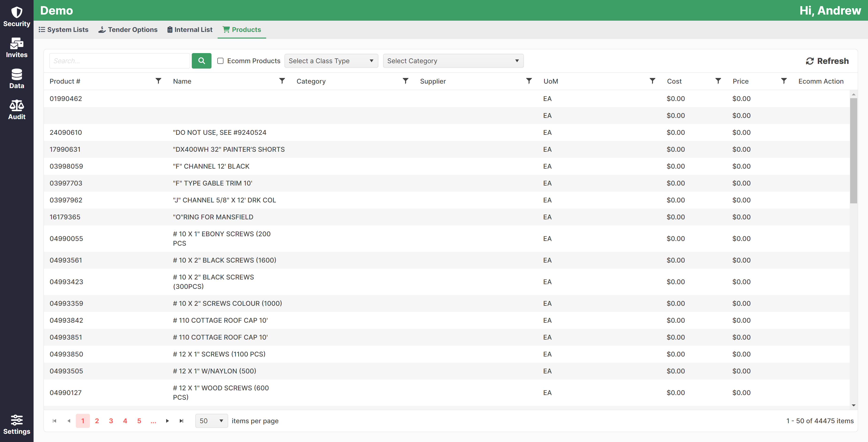The height and width of the screenshot is (442, 868).
Task: Sort by Product # column header
Action: coord(65,81)
